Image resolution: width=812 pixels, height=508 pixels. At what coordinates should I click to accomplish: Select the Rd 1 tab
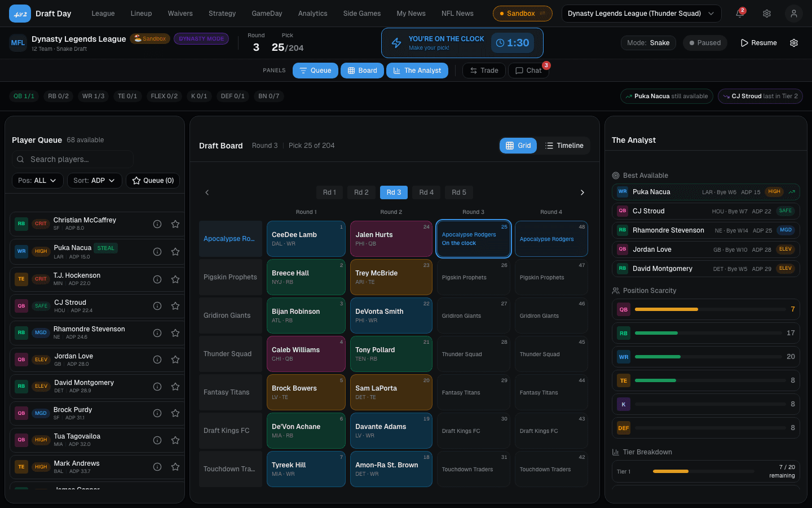[329, 192]
